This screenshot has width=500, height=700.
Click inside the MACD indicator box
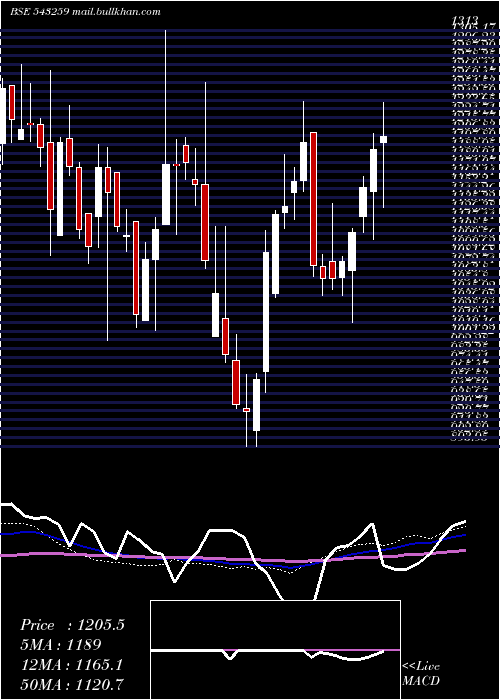(x=275, y=650)
